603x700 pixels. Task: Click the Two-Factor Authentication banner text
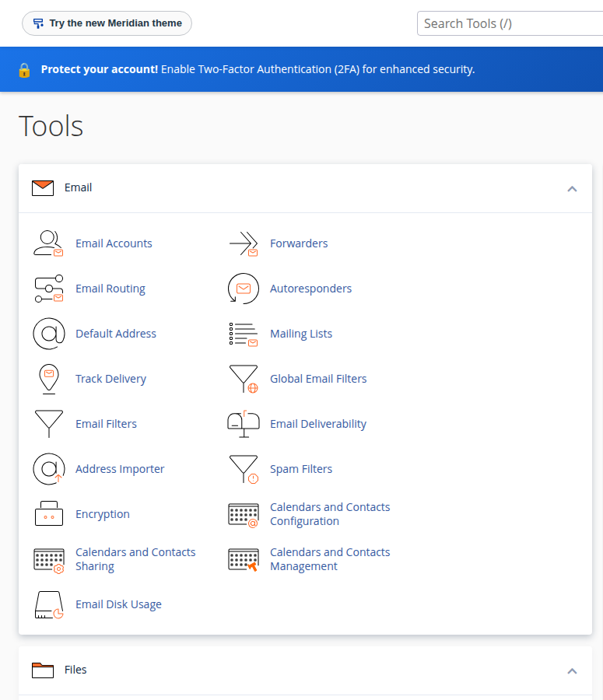coord(258,69)
